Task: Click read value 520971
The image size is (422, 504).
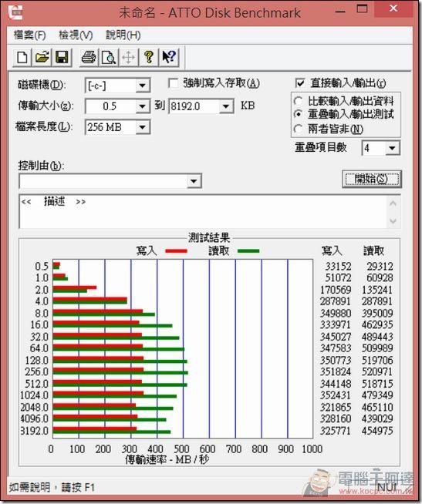Action: click(x=377, y=371)
